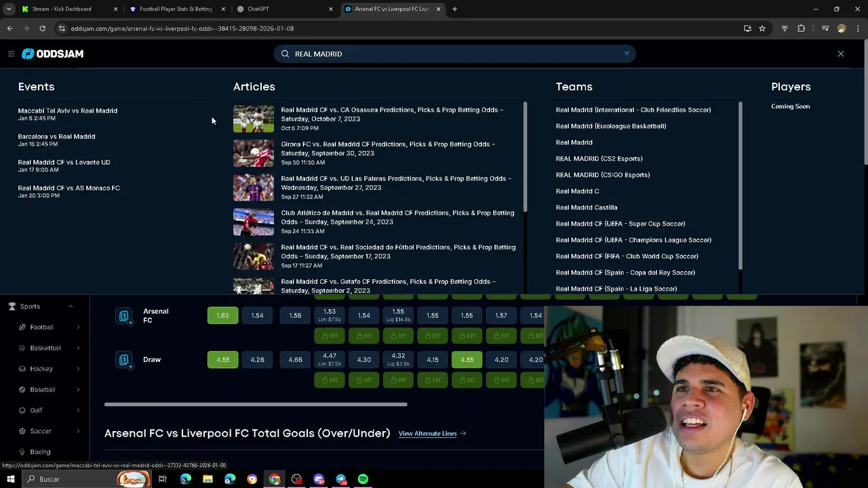Open View Alternate Lines link

(432, 434)
